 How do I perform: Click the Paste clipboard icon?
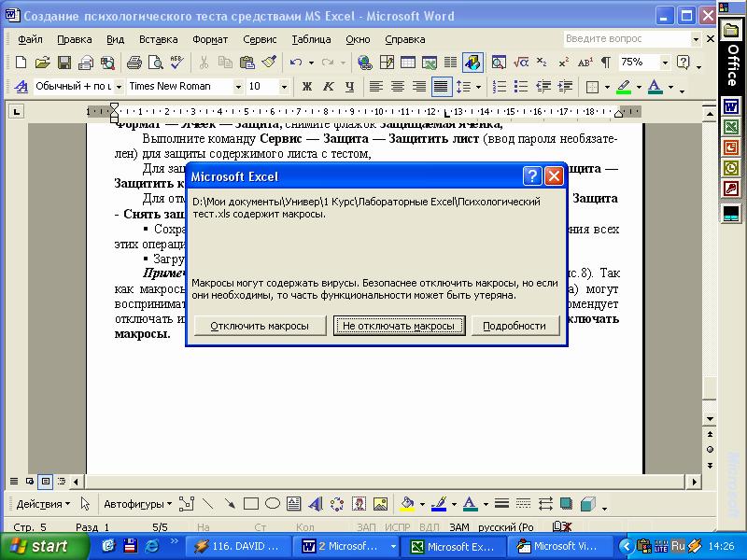[x=247, y=63]
